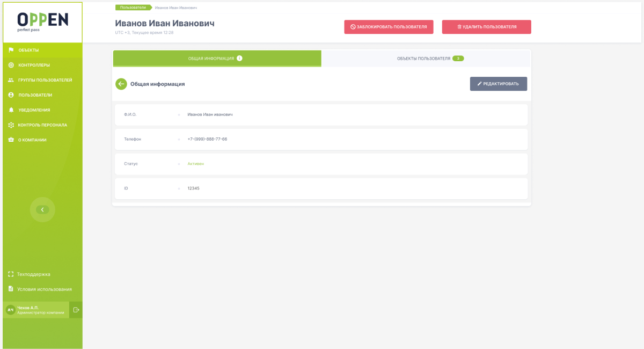Viewport: 644px width, 349px height.
Task: Click the Контроль персонала icon
Action: pyautogui.click(x=11, y=125)
